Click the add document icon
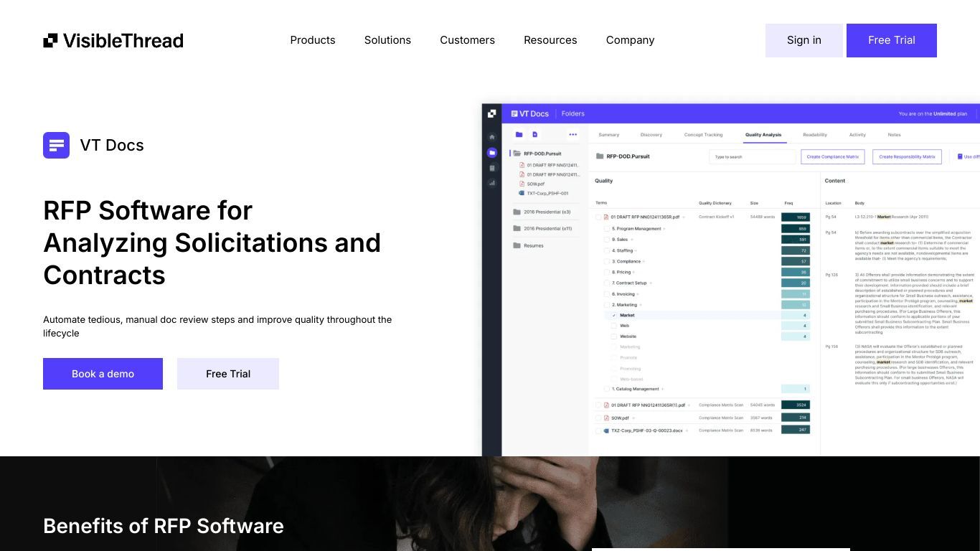980x551 pixels. (534, 134)
